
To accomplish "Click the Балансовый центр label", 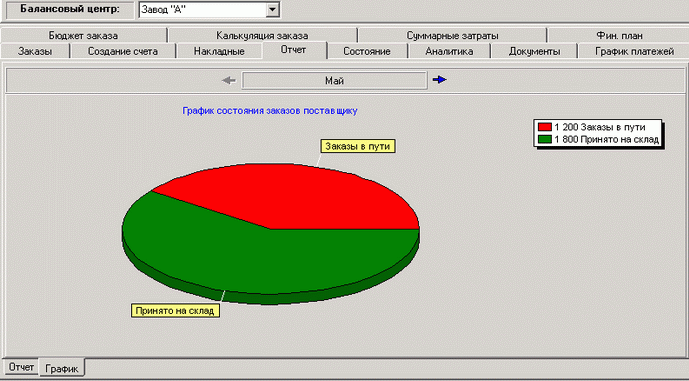I will [x=70, y=9].
